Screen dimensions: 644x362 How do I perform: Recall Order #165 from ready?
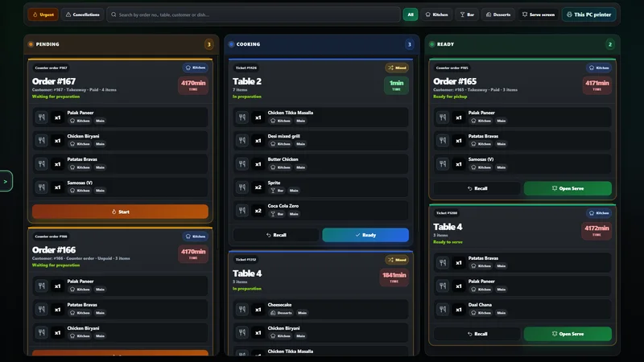[x=477, y=188]
